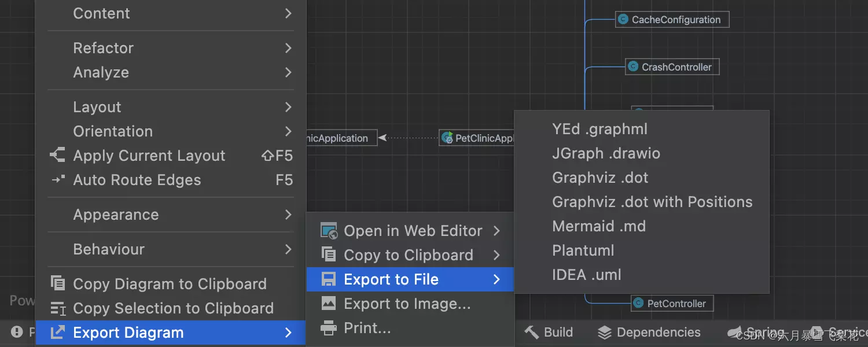
Task: Select Auto Route Edges entry
Action: 171,180
